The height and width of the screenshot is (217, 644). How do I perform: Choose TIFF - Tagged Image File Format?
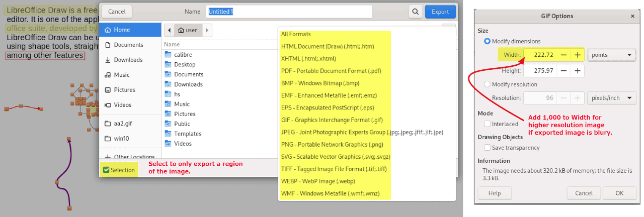tap(335, 169)
